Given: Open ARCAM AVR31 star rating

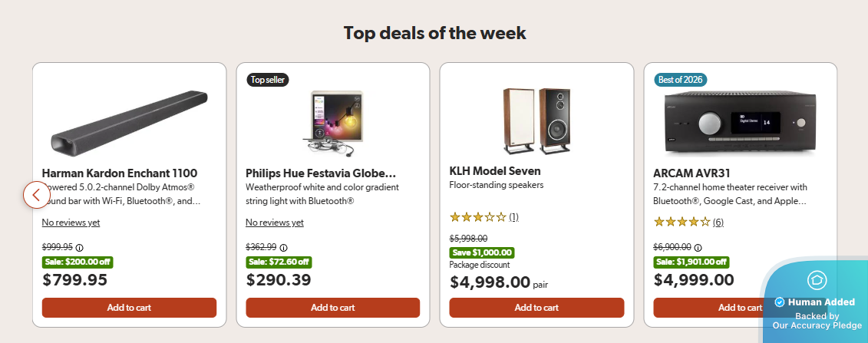Looking at the screenshot, I should pos(688,223).
